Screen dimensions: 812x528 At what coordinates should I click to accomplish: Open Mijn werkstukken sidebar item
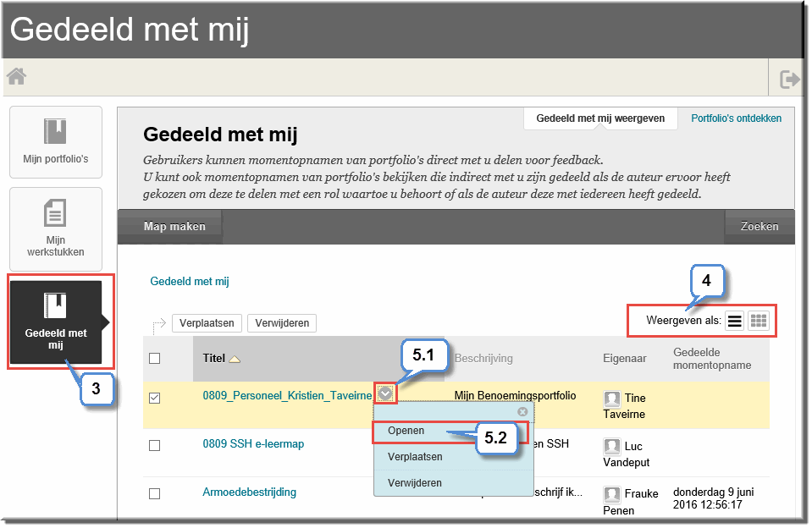(56, 229)
